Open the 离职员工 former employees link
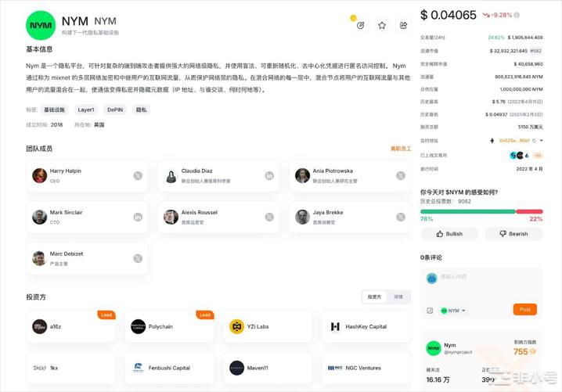This screenshot has height=392, width=562. tap(401, 149)
